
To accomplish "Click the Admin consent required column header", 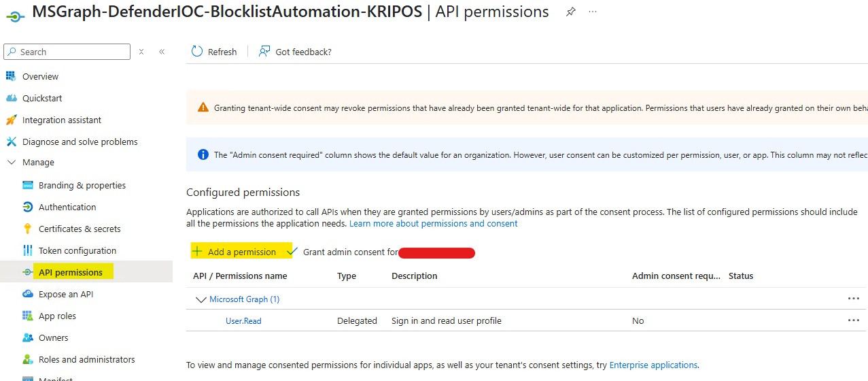I will coord(676,276).
